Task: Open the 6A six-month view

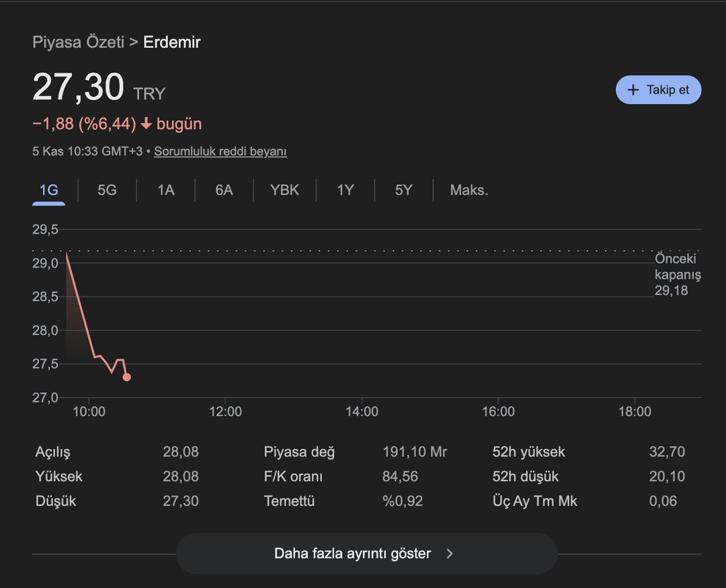Action: click(x=224, y=190)
